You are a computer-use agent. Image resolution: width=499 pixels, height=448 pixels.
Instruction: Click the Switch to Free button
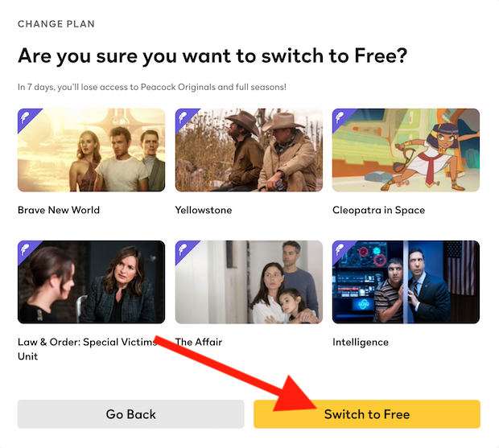[367, 414]
